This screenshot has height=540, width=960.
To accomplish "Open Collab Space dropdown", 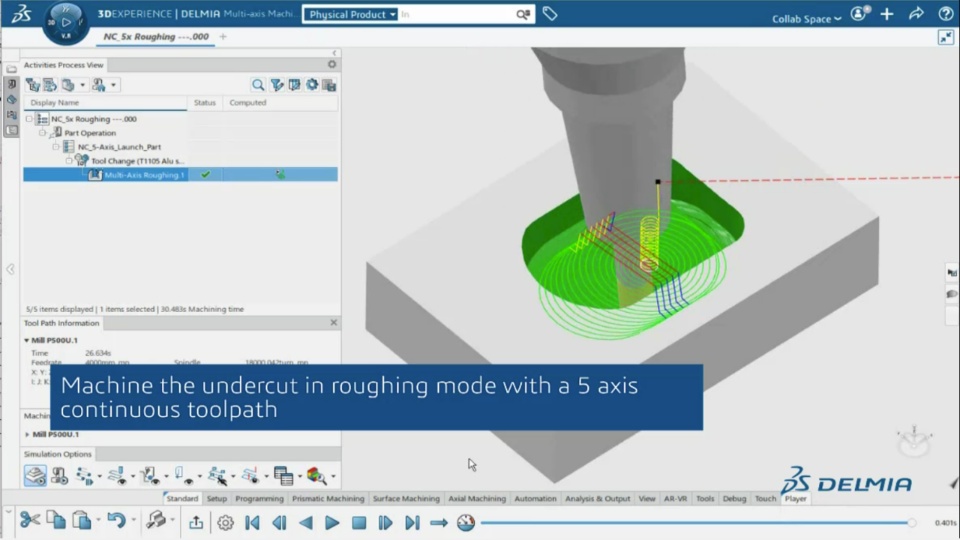I will click(x=806, y=19).
